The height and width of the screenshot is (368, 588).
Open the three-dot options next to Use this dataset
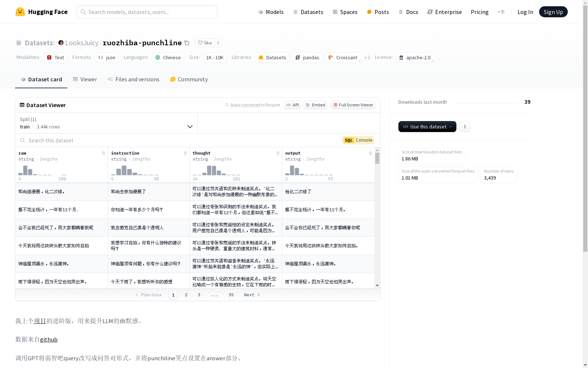click(x=465, y=127)
